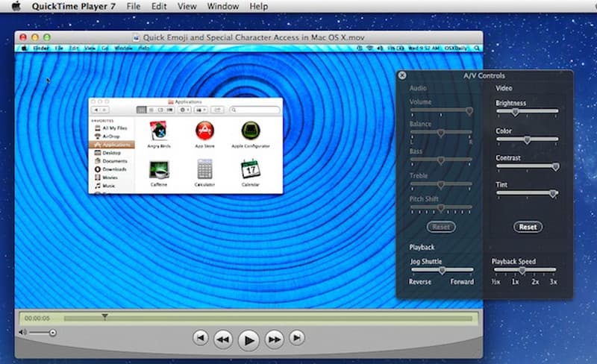Screen dimensions: 597x364
Task: Skip to the beginning of the movie
Action: (200, 339)
